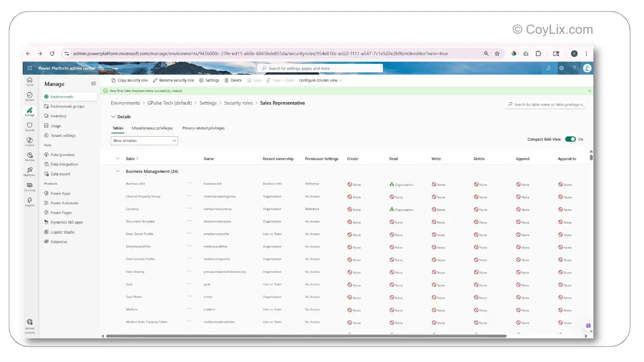Turn off Compact Grid View toggle
644x362 pixels.
point(570,139)
